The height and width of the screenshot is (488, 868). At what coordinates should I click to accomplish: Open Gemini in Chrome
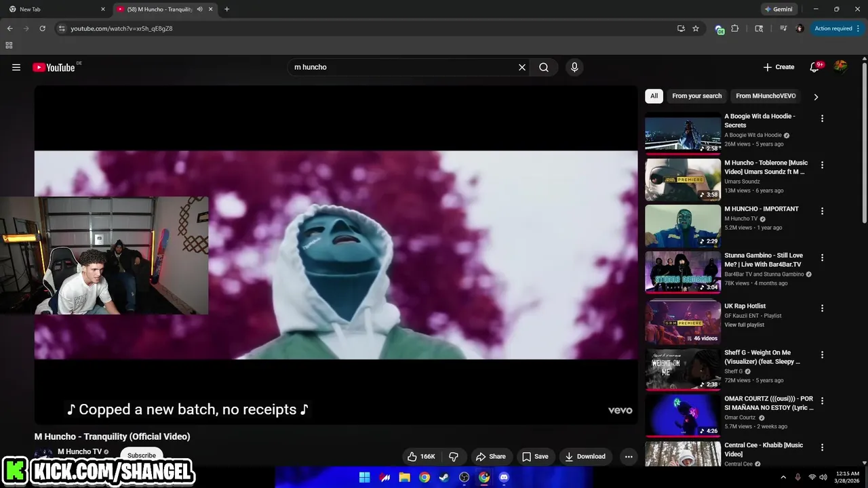click(778, 9)
